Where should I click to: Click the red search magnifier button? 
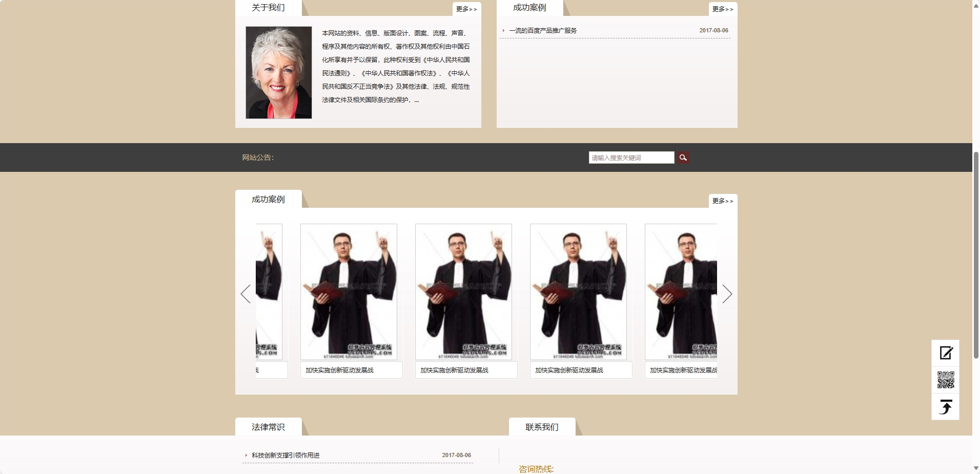pos(683,157)
